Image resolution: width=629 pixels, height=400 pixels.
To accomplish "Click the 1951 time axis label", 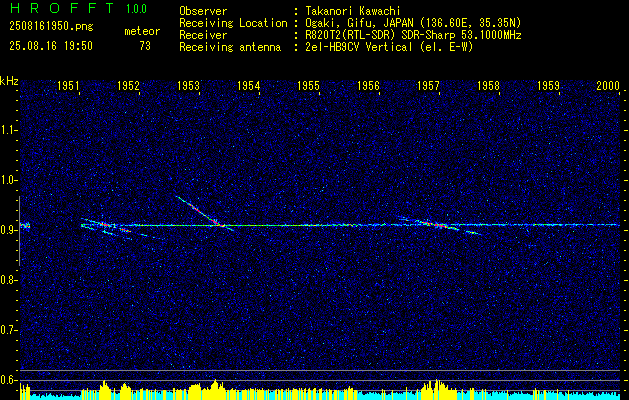I will [68, 85].
